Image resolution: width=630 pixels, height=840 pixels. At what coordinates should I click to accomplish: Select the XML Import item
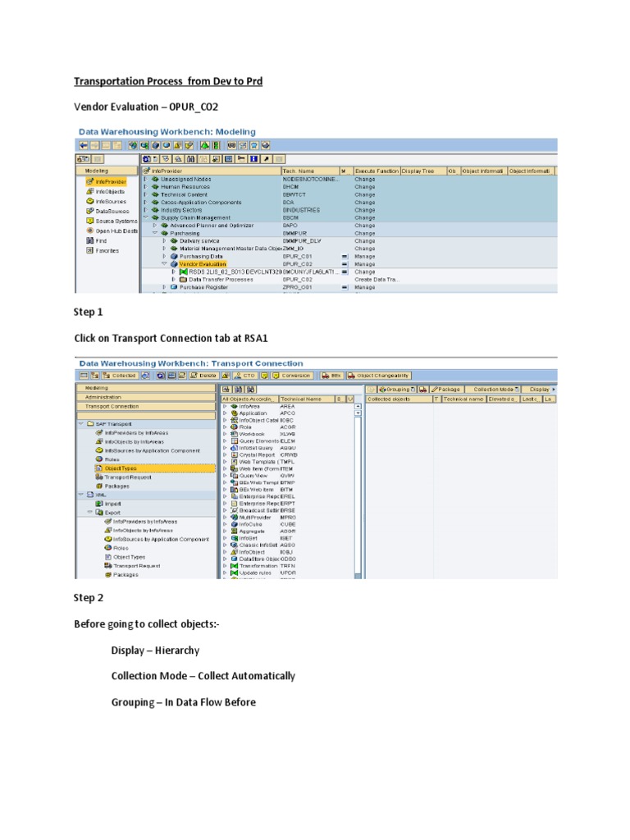108,504
